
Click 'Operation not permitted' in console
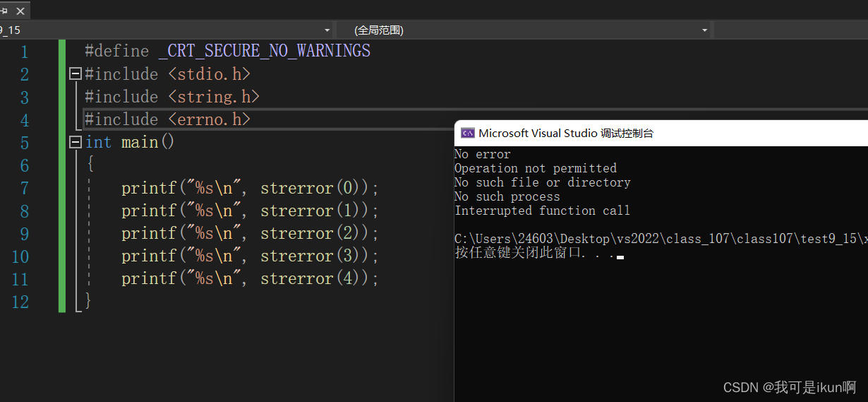click(536, 168)
